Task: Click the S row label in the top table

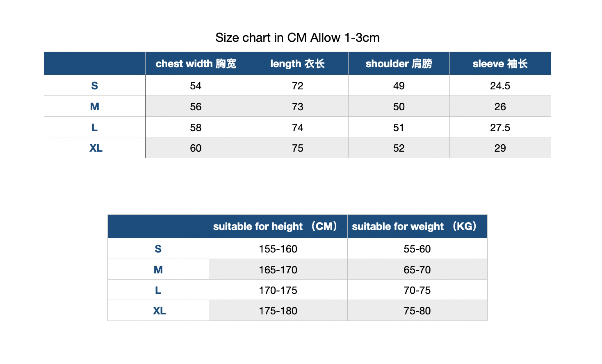Action: click(95, 86)
